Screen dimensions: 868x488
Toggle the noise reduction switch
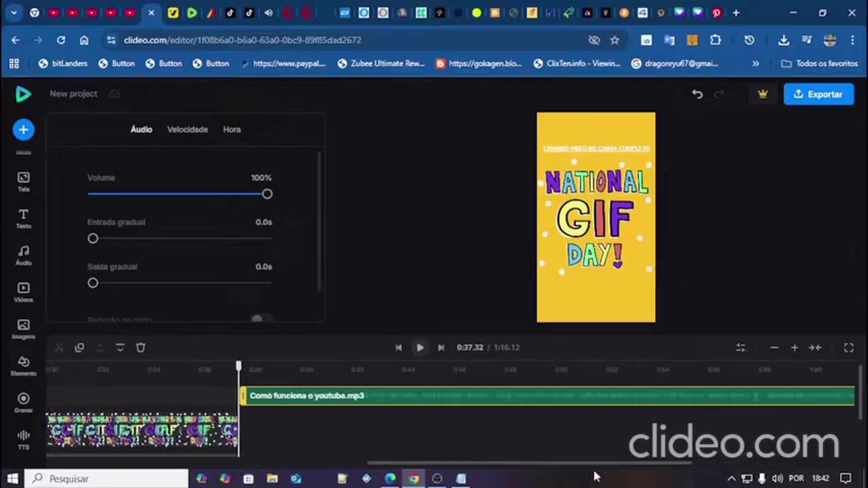pos(260,319)
